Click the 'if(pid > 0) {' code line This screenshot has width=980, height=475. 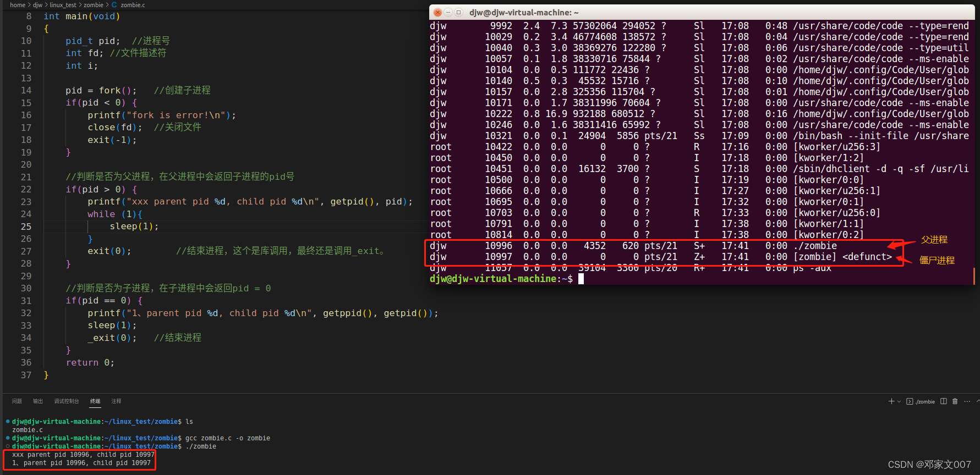point(101,189)
